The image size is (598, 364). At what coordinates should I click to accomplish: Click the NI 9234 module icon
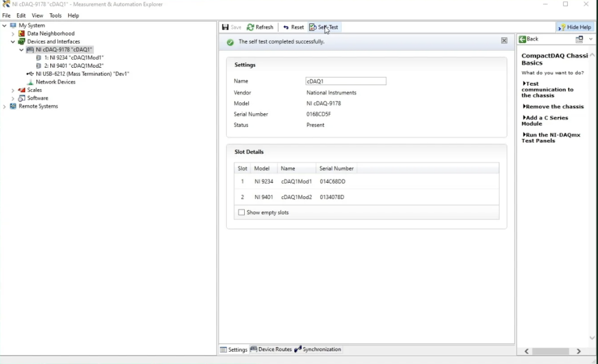(x=39, y=58)
